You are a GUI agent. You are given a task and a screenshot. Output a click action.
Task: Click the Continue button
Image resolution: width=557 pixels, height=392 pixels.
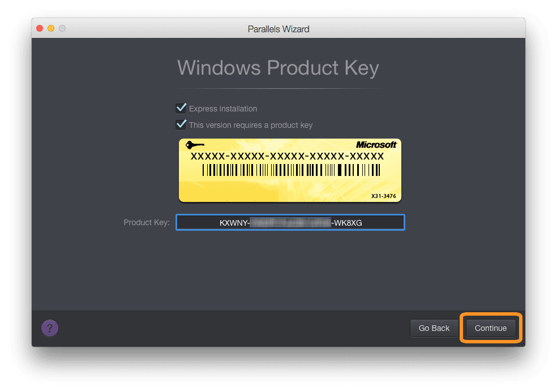pos(491,328)
